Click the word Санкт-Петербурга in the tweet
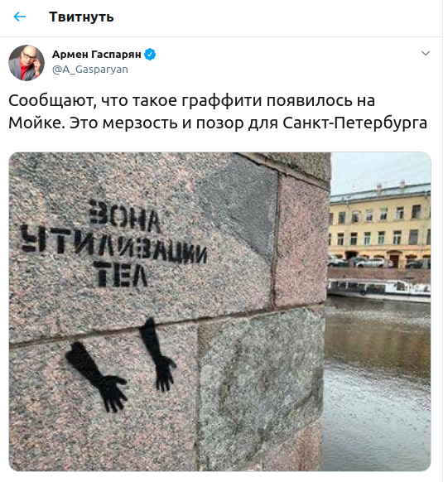 click(x=355, y=123)
